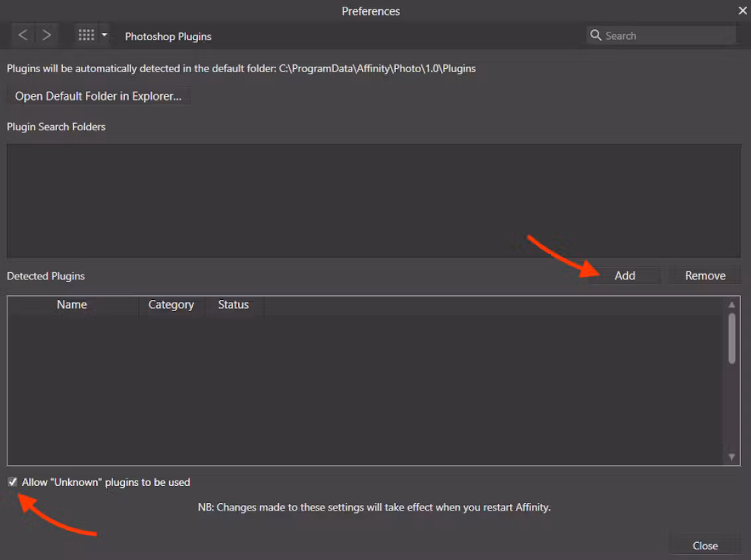This screenshot has height=560, width=751.
Task: Click the Detected Plugins label
Action: pos(46,276)
